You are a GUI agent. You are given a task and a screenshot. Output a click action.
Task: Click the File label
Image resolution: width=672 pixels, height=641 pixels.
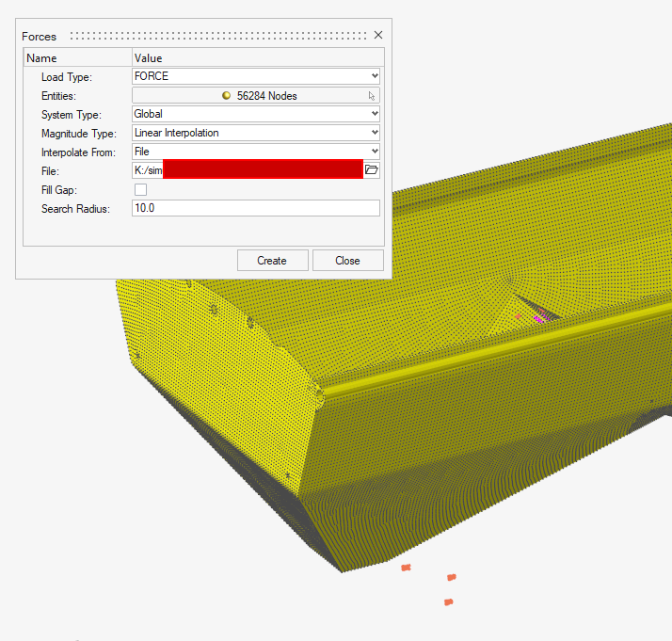(x=50, y=171)
